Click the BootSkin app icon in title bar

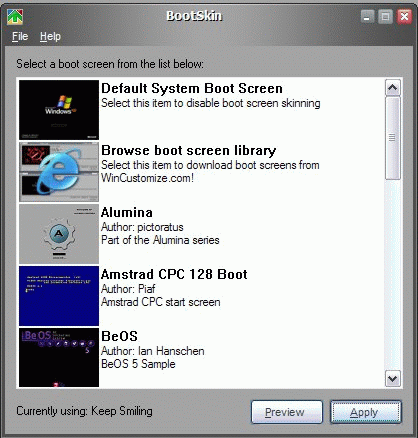click(x=15, y=17)
